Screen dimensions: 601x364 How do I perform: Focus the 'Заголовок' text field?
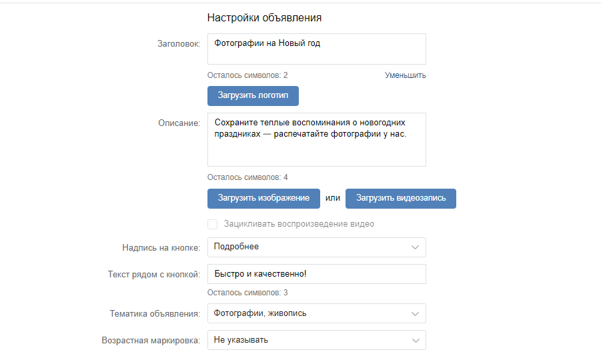click(x=316, y=49)
